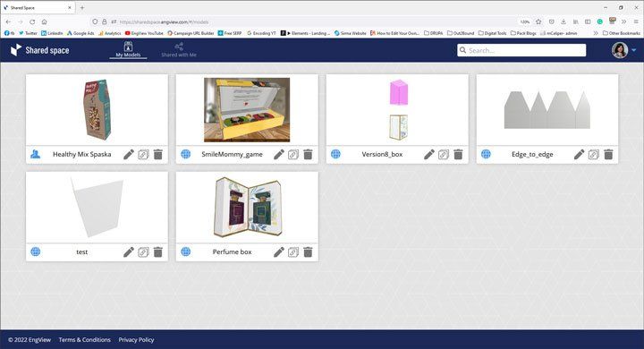Open browser hamburger menu
The image size is (644, 349).
636,21
